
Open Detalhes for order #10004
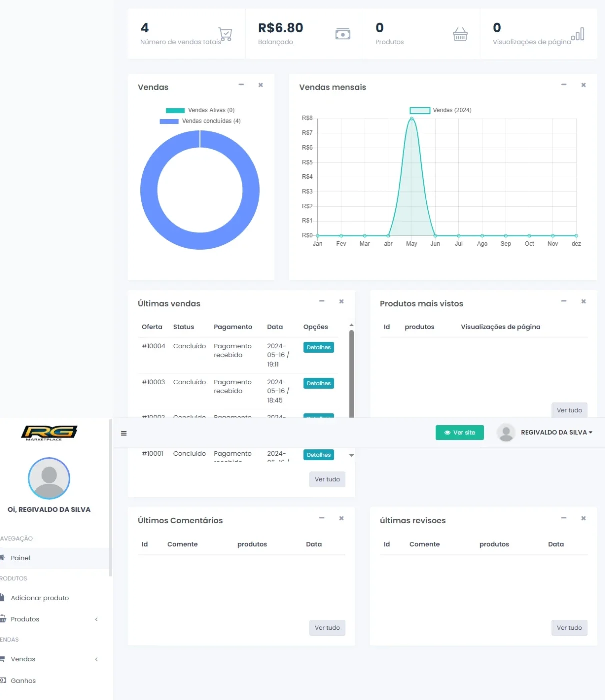(x=318, y=347)
